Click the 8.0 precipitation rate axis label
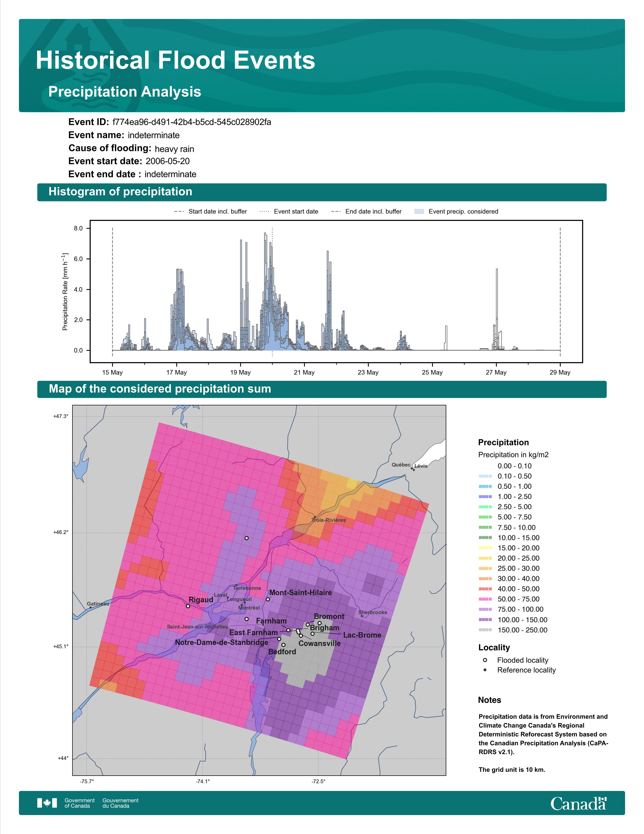 tap(78, 228)
